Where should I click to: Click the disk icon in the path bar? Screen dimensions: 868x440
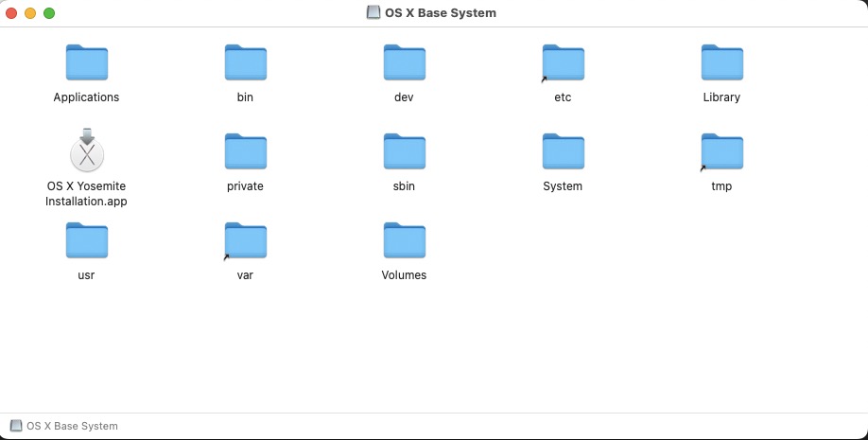16,426
